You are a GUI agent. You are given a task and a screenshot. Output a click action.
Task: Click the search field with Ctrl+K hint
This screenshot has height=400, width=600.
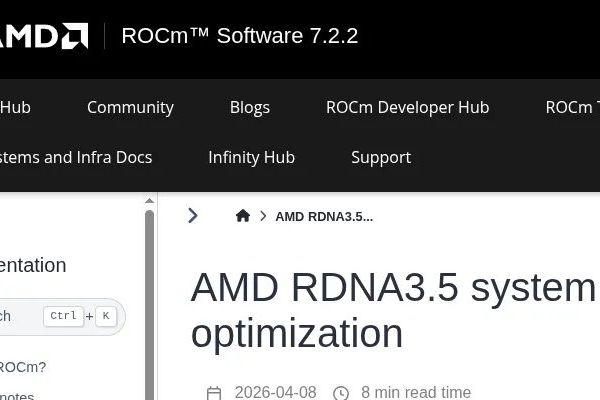[61, 317]
